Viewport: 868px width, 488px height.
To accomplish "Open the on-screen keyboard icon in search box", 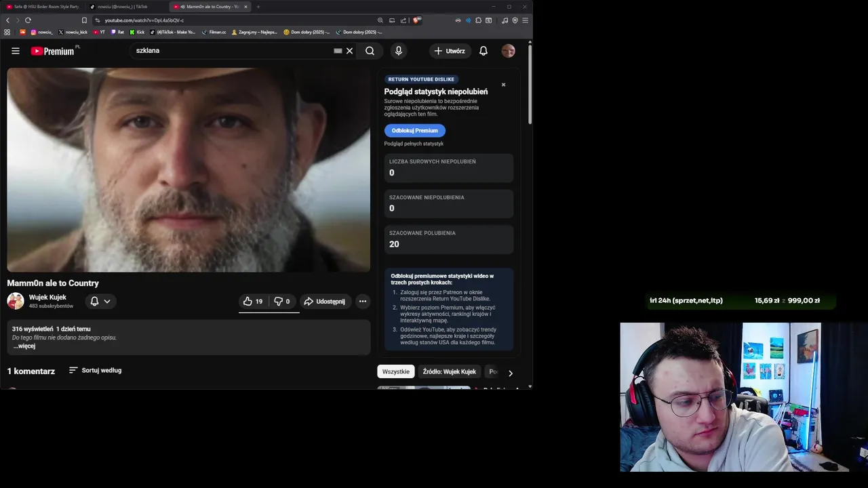I will pos(338,51).
